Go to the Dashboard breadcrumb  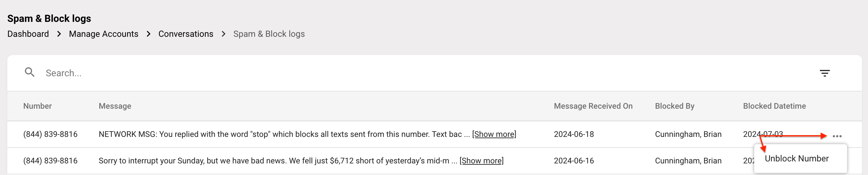pos(28,34)
